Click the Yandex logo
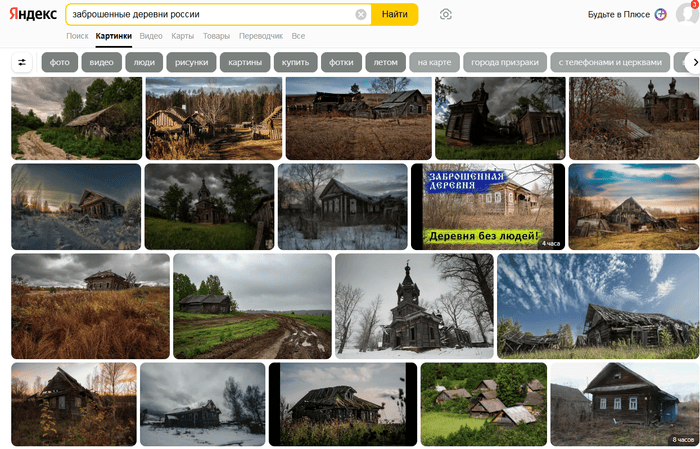Screen dimensions: 700x449 point(33,15)
